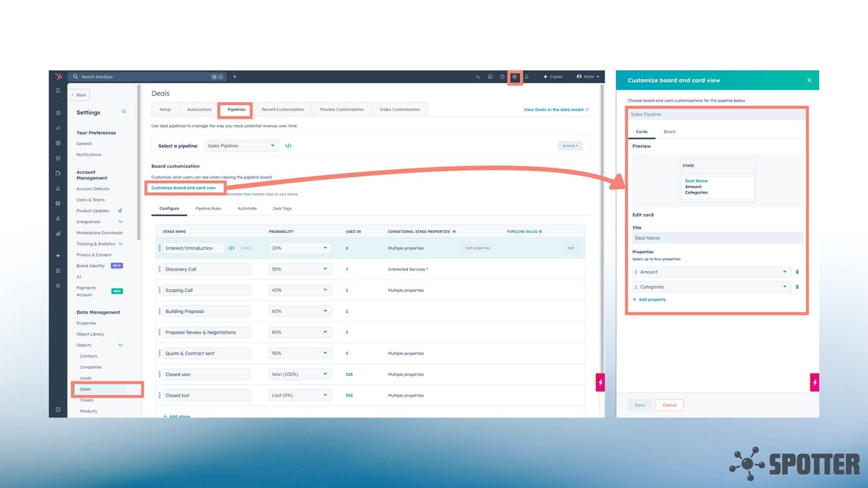Open the 30% probability dropdown for Discovery Call
Viewport: 868px width, 488px height.
tap(300, 269)
